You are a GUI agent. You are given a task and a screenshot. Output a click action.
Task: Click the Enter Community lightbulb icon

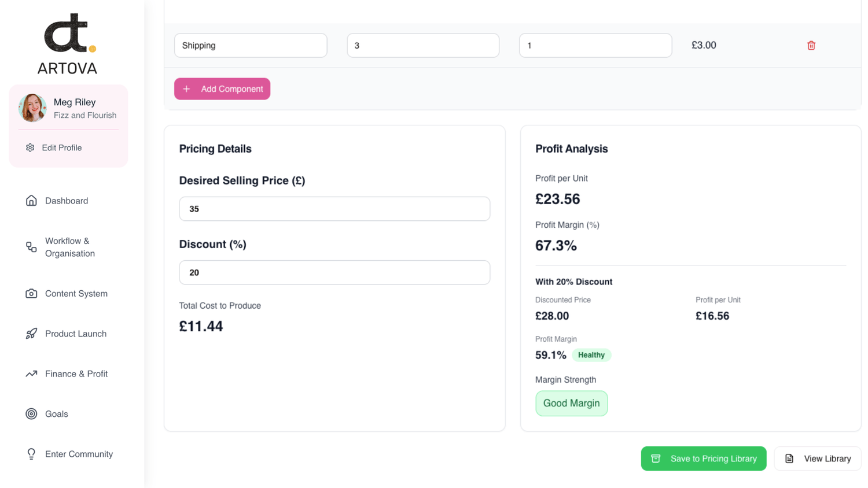[31, 454]
